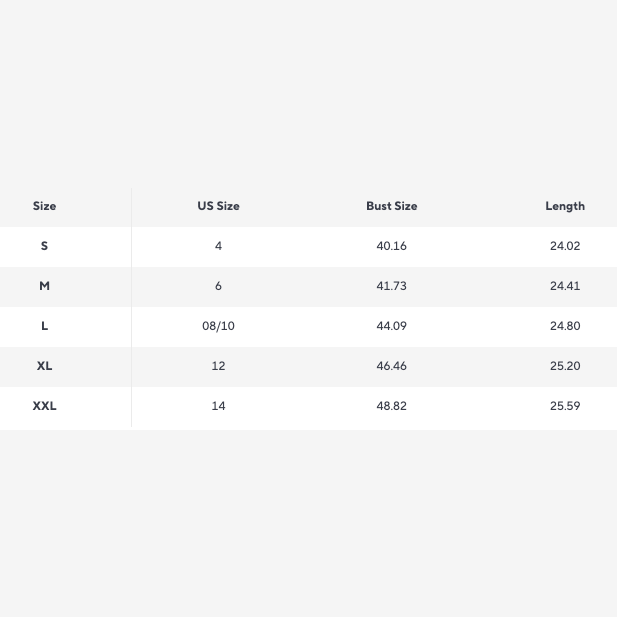
Task: Click bust size value 41.73
Action: click(391, 286)
